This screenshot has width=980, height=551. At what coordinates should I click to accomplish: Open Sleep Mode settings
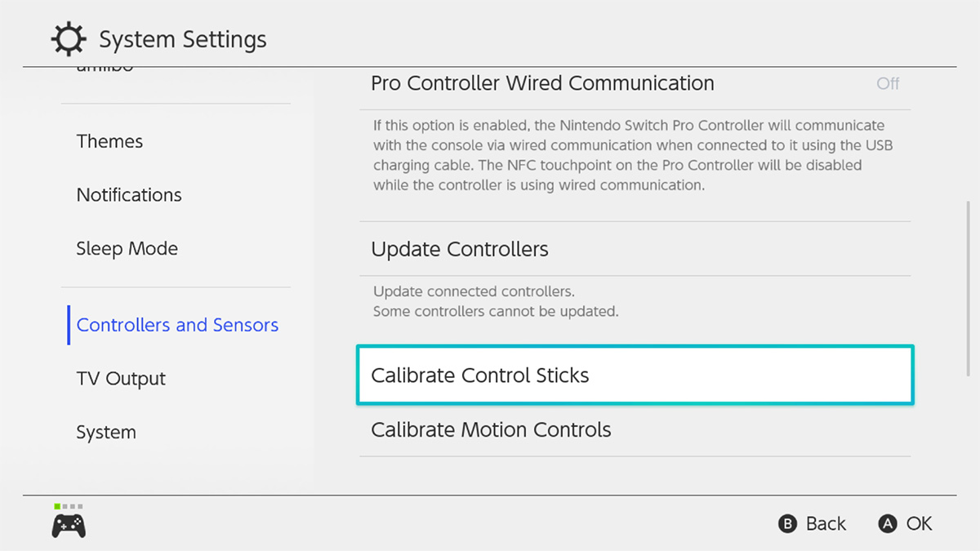tap(127, 248)
